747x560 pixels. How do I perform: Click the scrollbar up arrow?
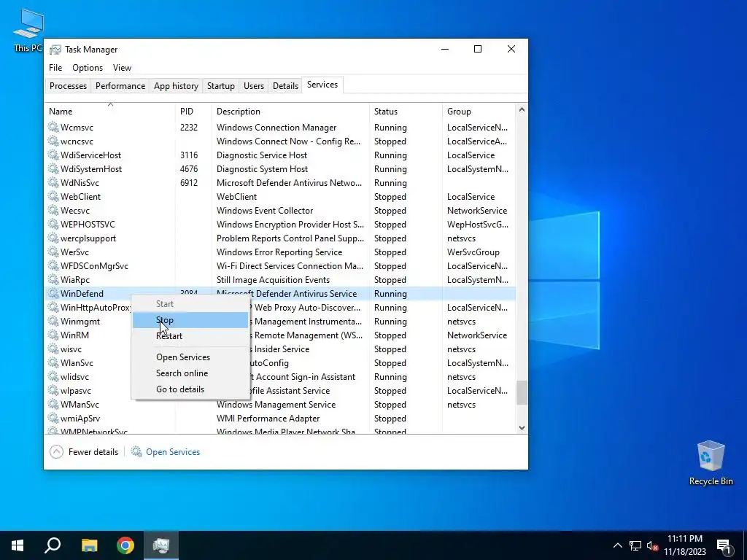click(x=522, y=110)
